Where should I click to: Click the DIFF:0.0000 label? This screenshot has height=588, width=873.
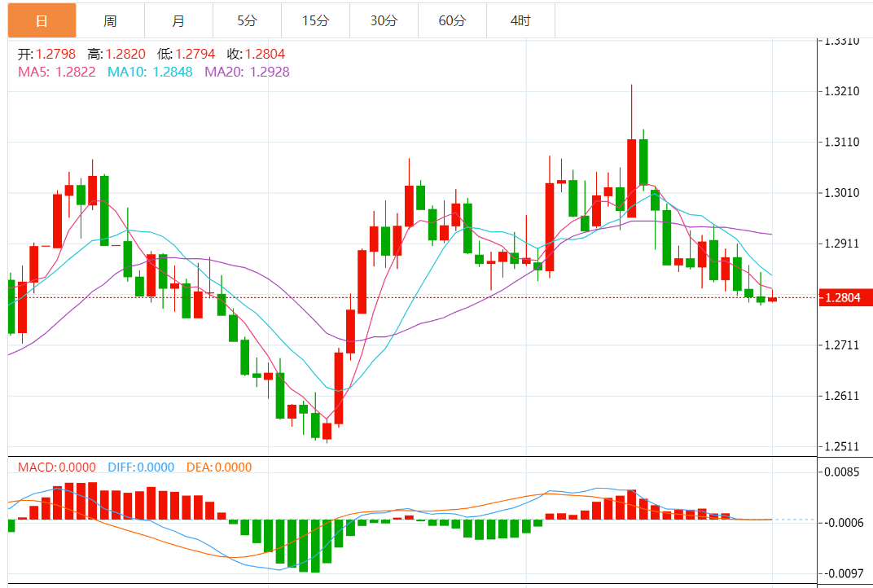tap(141, 467)
